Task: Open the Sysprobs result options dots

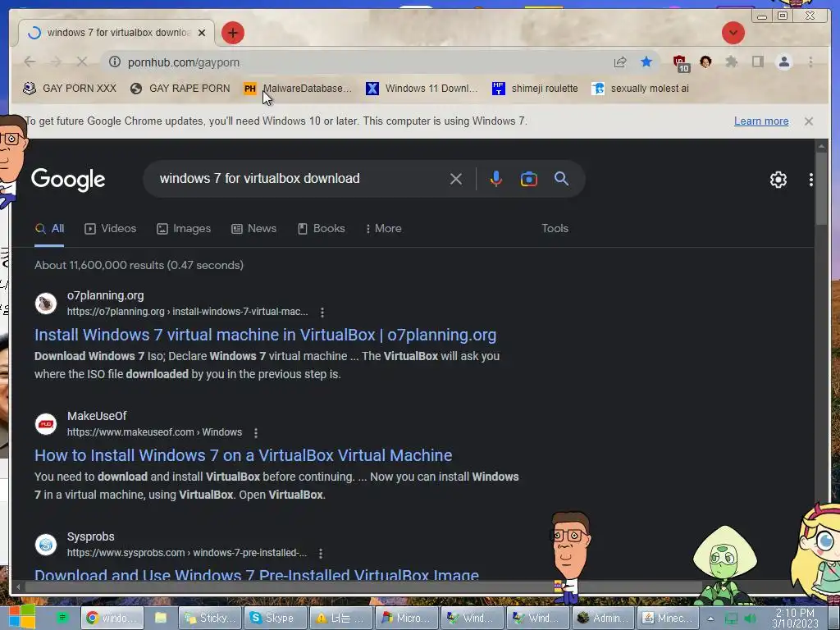Action: [x=321, y=553]
